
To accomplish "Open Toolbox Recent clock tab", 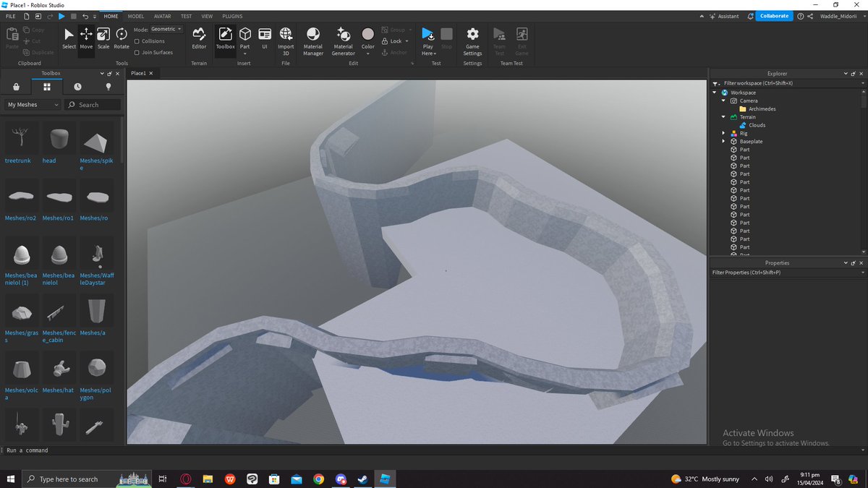I will click(x=77, y=87).
